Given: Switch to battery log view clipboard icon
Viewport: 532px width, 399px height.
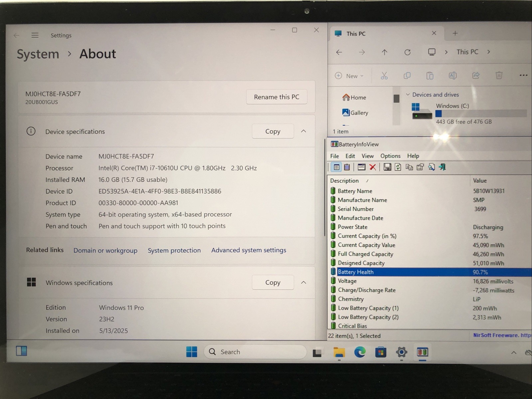Looking at the screenshot, I should click(347, 167).
